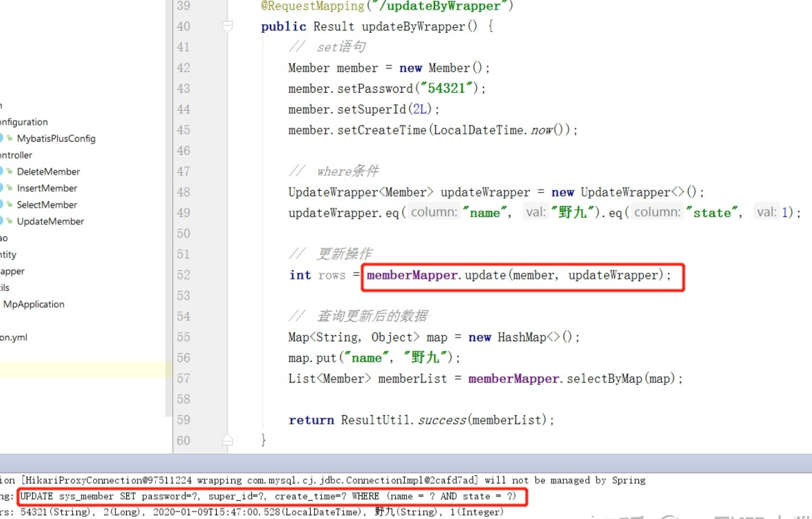The image size is (812, 519).
Task: Click the rows variable on line 52
Action: (331, 275)
